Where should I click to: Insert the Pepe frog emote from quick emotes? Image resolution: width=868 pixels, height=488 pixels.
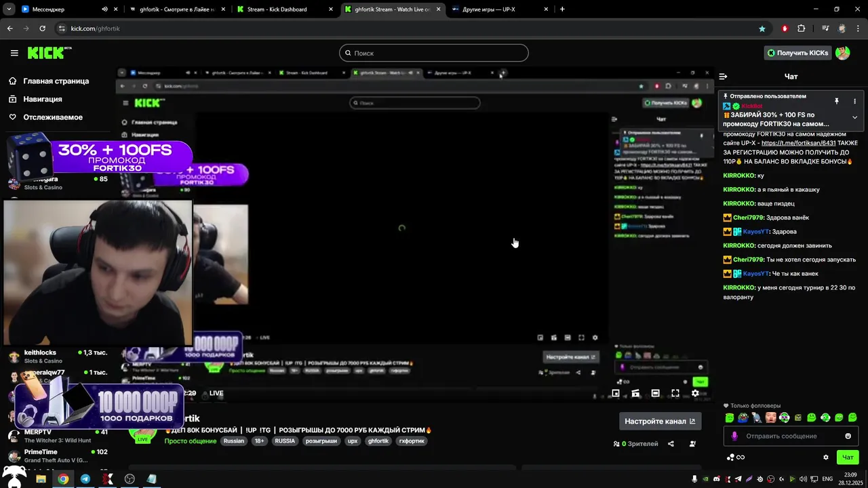coord(743,418)
